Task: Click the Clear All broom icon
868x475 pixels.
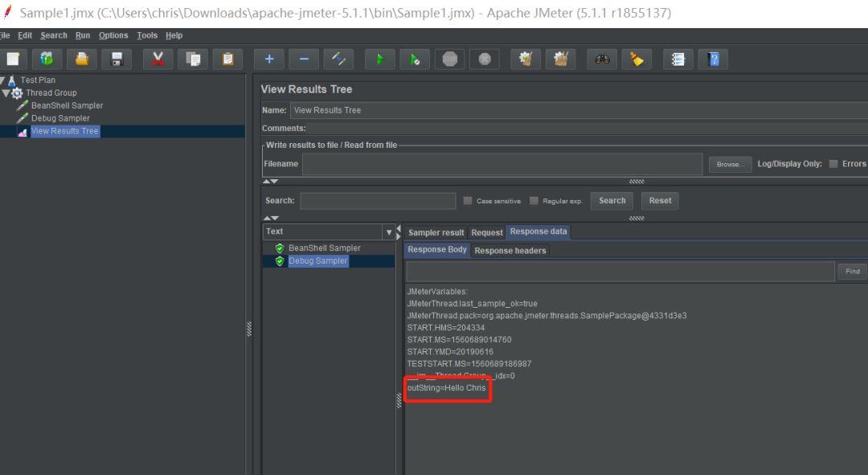Action: [561, 59]
